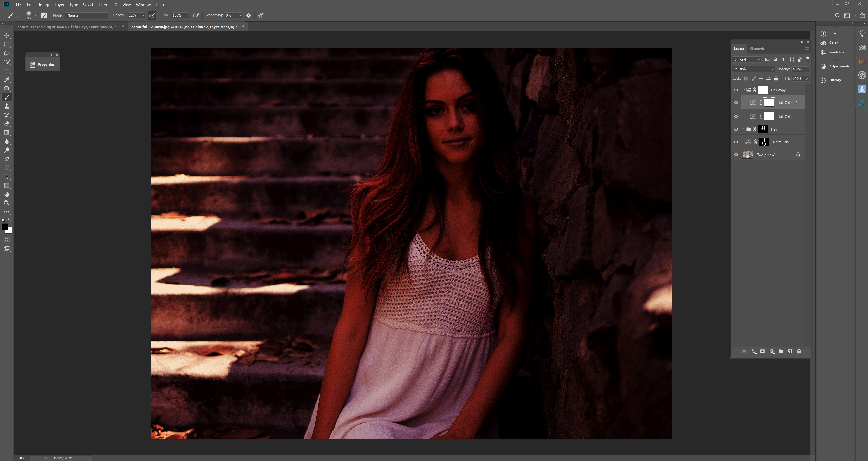Choose the Crop tool
The image size is (868, 461).
[x=7, y=71]
